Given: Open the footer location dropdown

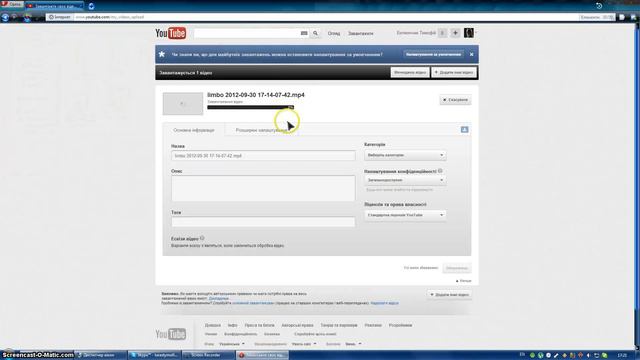Looking at the screenshot, I should 304,344.
